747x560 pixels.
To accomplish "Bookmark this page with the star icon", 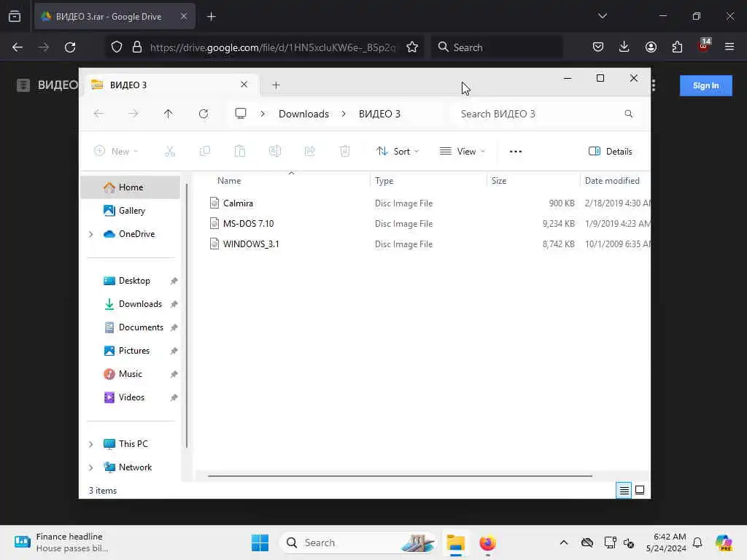I will 412,47.
